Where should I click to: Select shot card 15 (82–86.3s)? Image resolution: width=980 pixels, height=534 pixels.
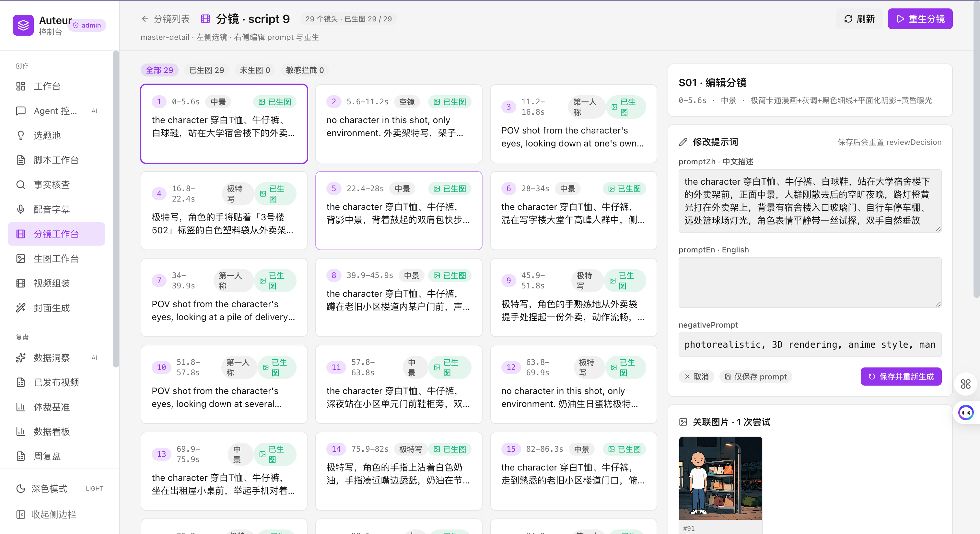pyautogui.click(x=574, y=471)
